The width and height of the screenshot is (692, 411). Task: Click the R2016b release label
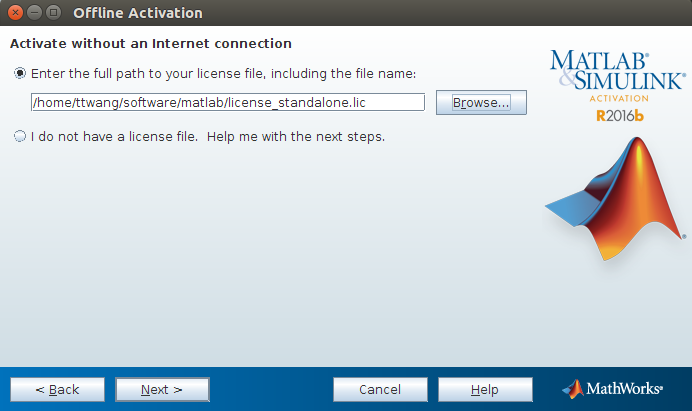pos(620,116)
